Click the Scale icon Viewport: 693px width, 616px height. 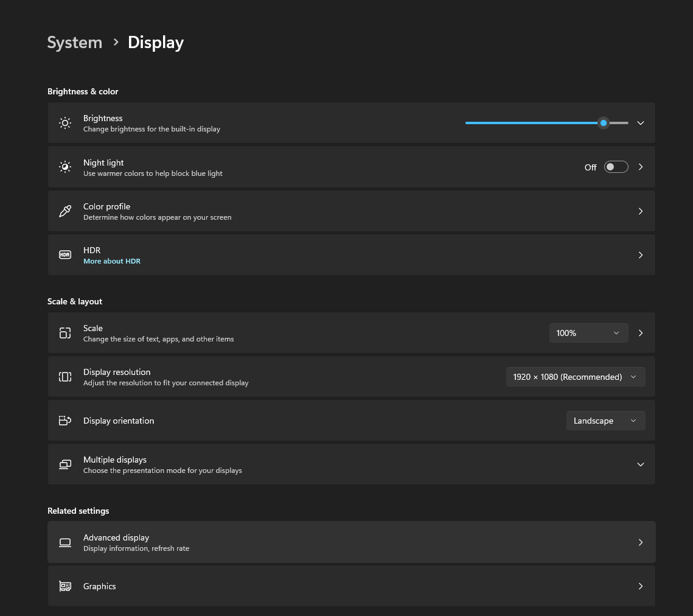(65, 333)
